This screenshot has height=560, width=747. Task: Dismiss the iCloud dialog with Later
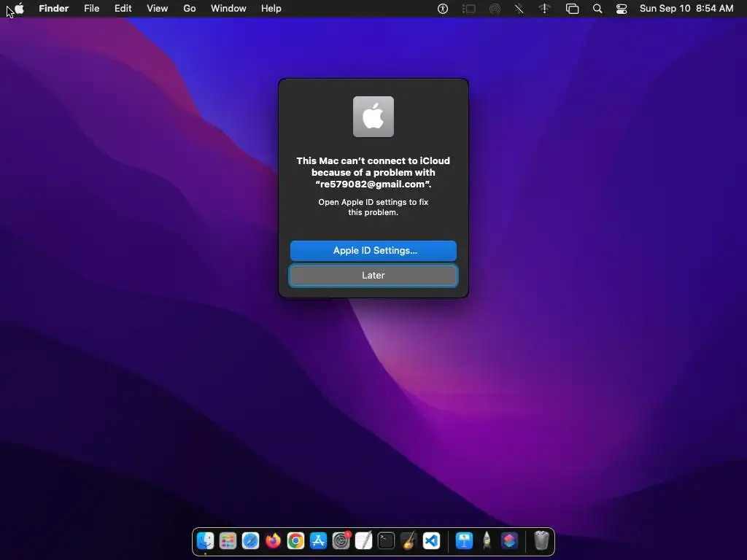(373, 275)
